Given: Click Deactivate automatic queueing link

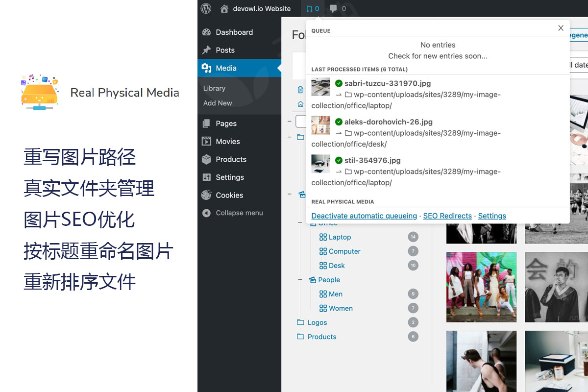Looking at the screenshot, I should coord(364,216).
